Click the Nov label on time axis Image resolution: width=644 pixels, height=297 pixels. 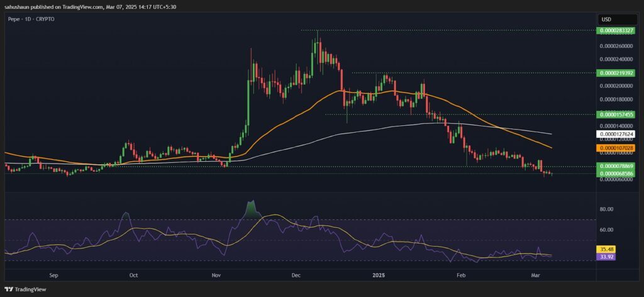tap(216, 276)
